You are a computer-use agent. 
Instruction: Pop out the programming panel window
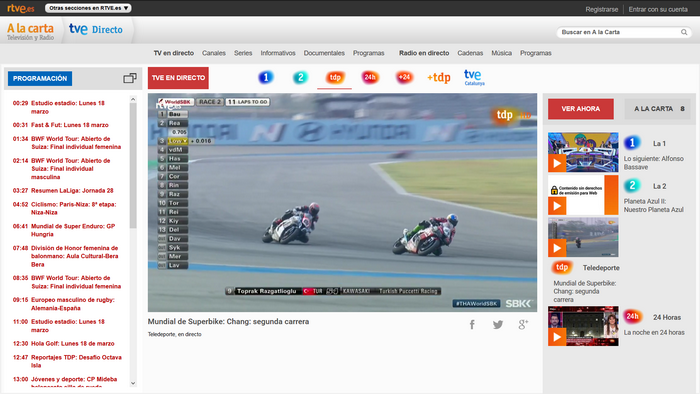(x=130, y=78)
